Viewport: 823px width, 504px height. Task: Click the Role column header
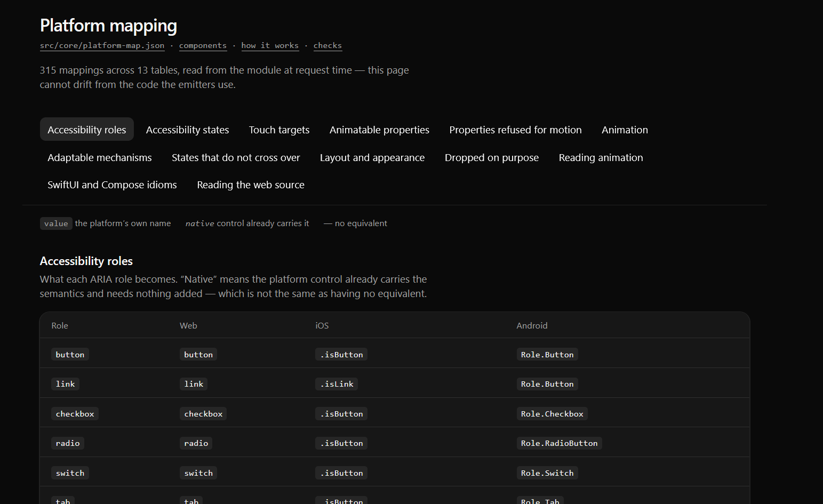(60, 325)
